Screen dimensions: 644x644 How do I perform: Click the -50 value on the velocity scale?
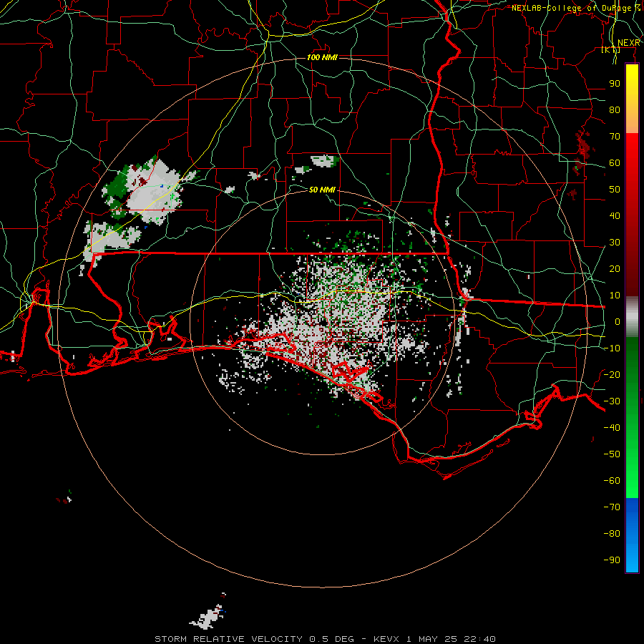(612, 454)
